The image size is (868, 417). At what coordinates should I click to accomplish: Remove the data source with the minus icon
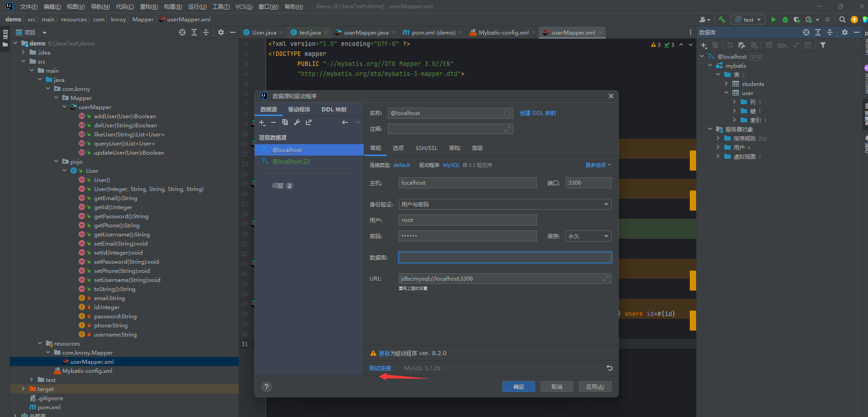pyautogui.click(x=273, y=122)
